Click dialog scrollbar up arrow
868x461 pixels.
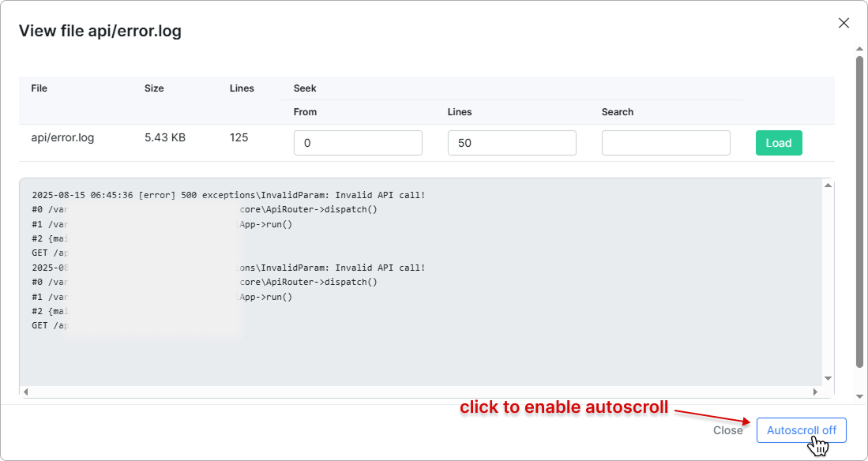[860, 49]
